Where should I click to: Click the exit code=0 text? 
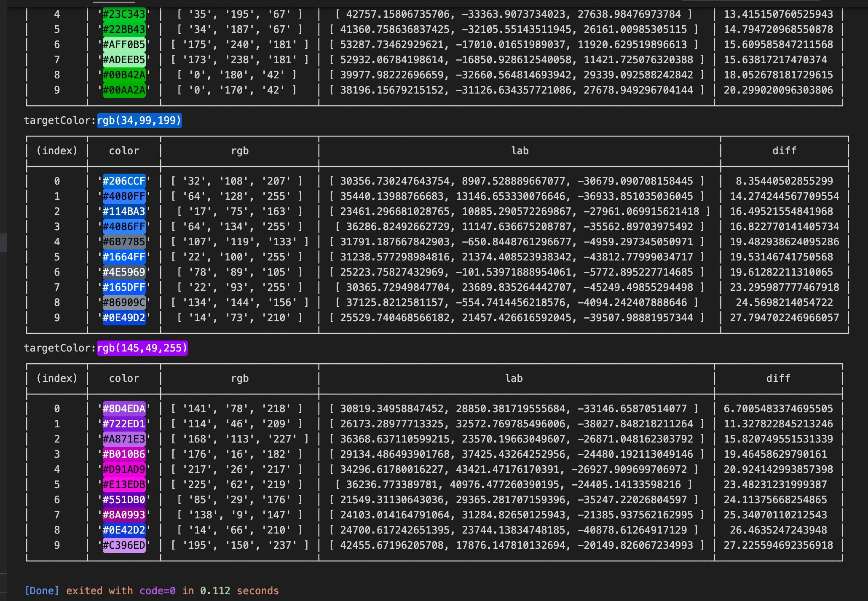tap(157, 591)
